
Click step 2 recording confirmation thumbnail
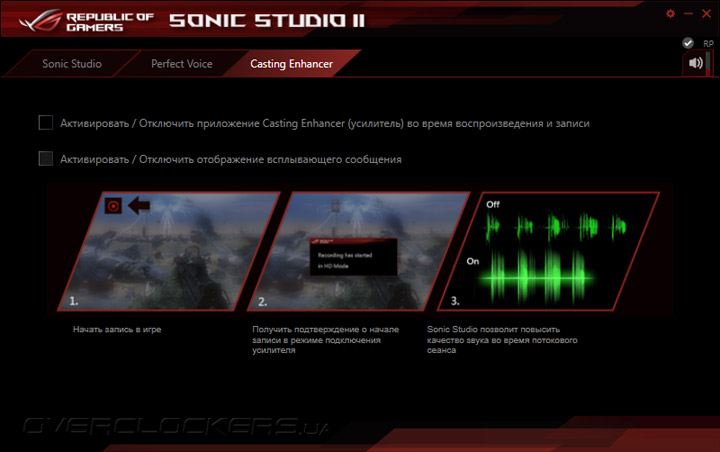click(359, 251)
